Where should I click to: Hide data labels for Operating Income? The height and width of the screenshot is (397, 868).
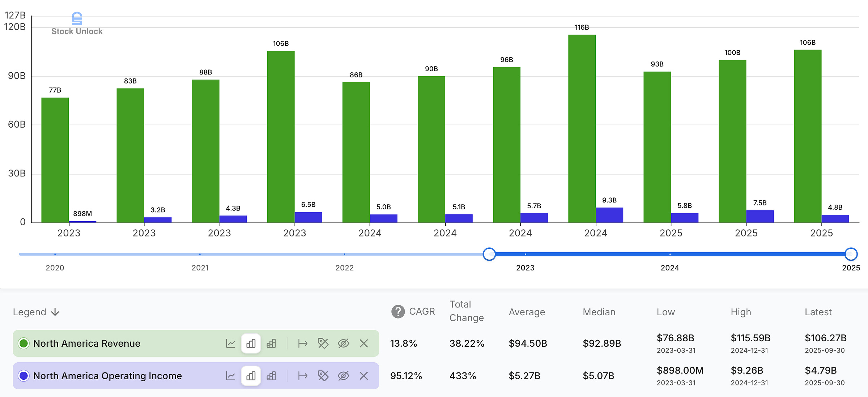(323, 376)
